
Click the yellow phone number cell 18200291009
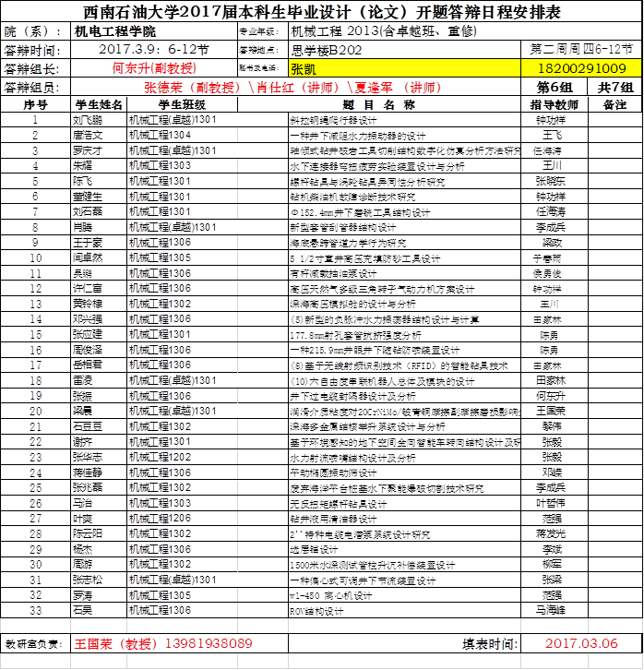(581, 68)
